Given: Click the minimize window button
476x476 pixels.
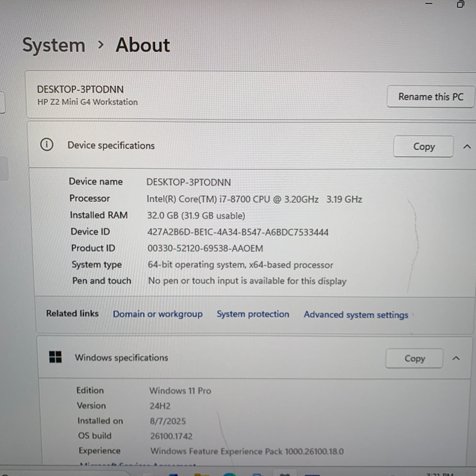Looking at the screenshot, I should click(x=429, y=3).
